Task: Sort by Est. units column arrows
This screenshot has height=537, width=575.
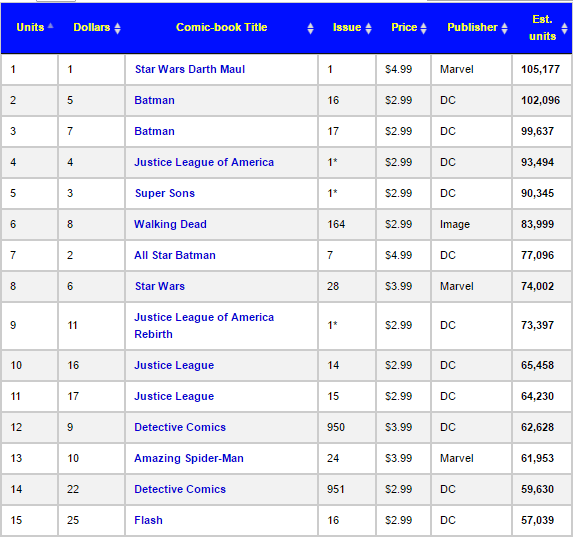Action: 565,28
